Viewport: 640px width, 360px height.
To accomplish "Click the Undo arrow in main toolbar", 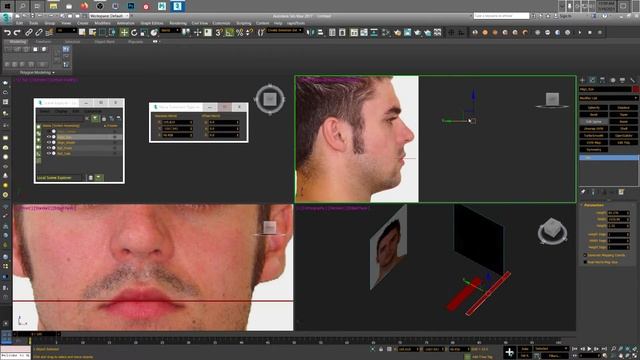I will click(7, 33).
